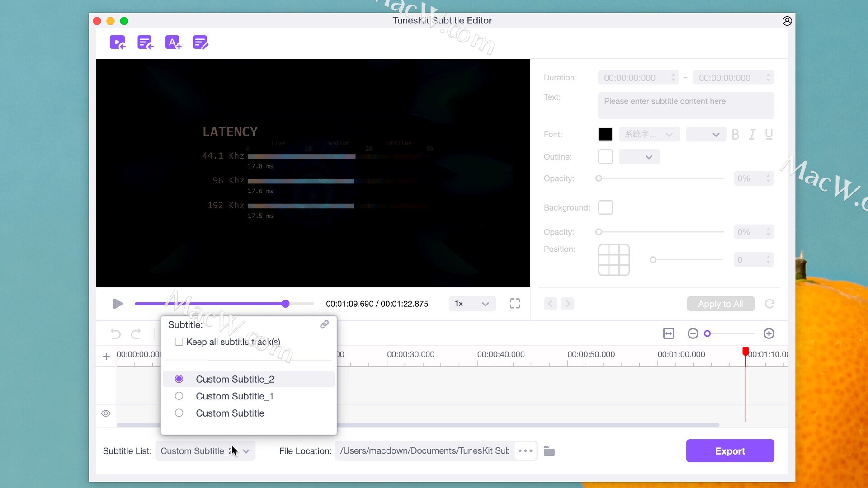The width and height of the screenshot is (868, 488).
Task: Play the video preview
Action: tap(118, 304)
